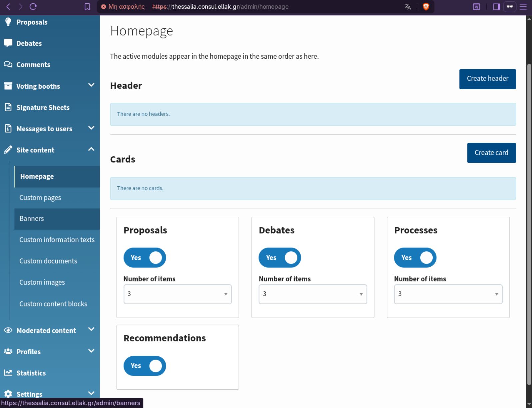The image size is (532, 408).
Task: Toggle the browser sidebar panel icon
Action: click(x=496, y=7)
